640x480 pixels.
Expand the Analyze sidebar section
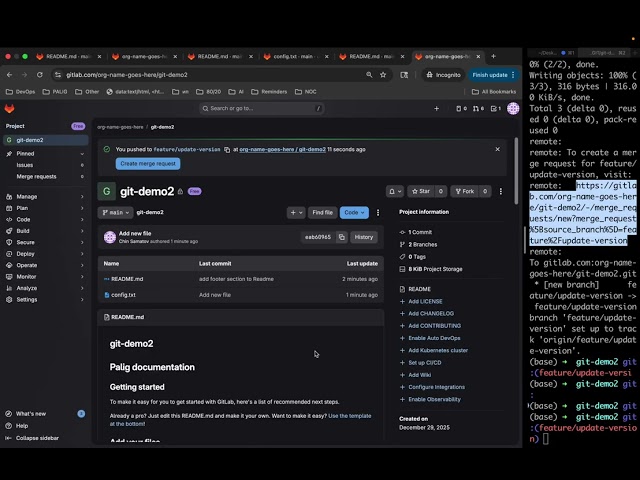point(45,288)
